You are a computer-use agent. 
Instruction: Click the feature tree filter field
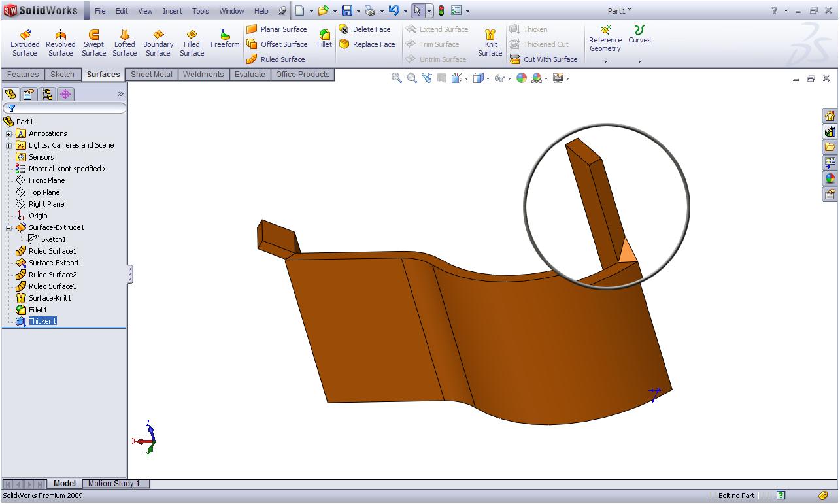point(65,108)
